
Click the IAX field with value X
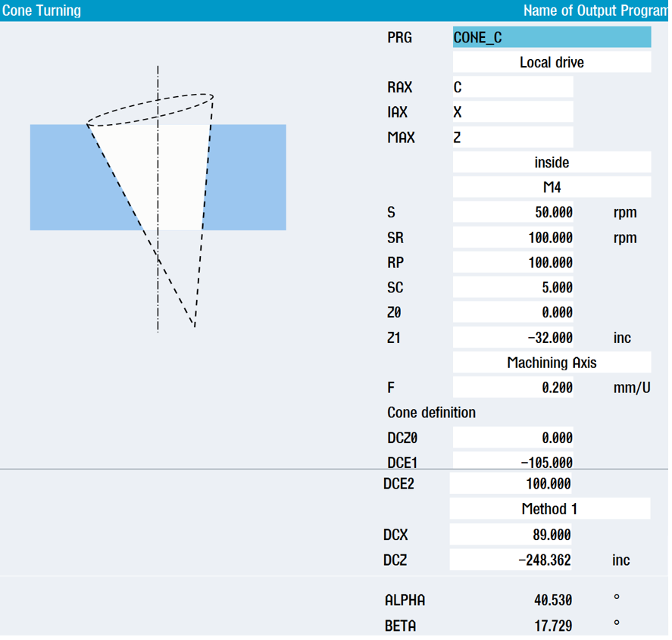[x=513, y=112]
